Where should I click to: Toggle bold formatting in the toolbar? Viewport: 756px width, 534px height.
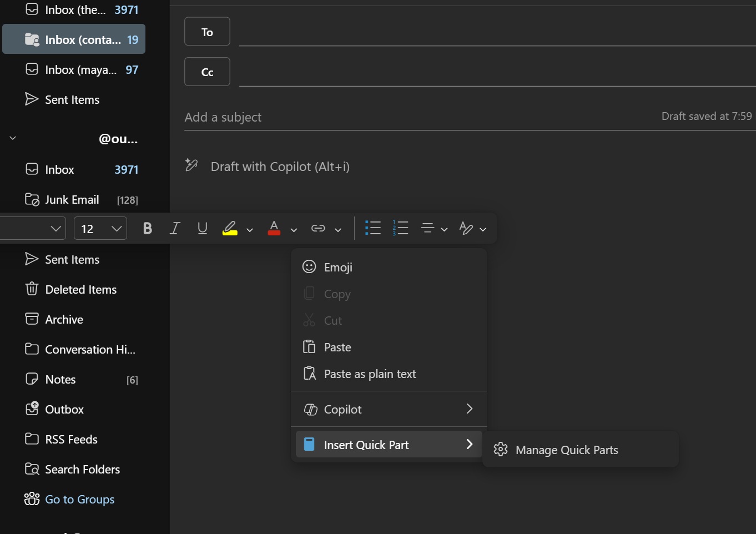pos(147,228)
